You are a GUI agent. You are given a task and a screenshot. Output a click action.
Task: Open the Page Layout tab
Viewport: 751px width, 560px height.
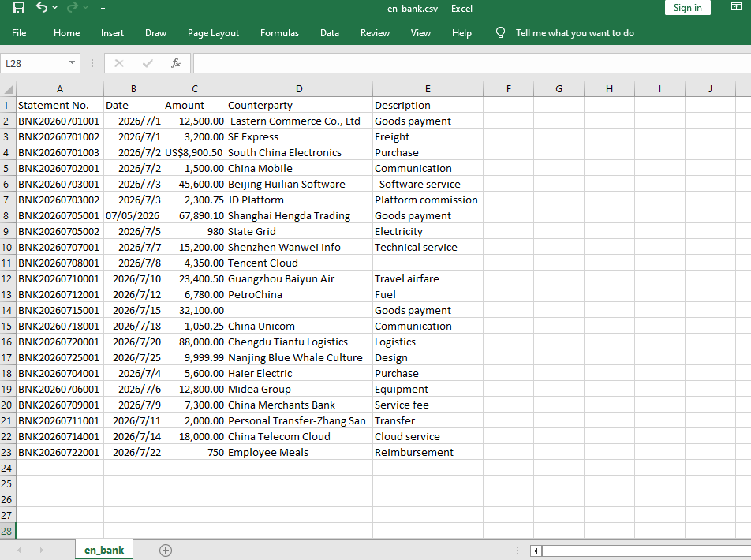(213, 33)
